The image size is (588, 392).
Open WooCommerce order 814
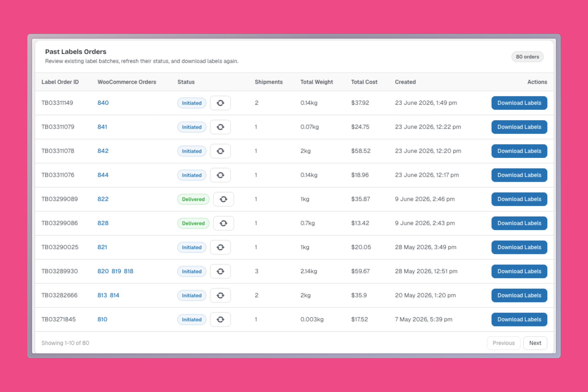tap(115, 295)
